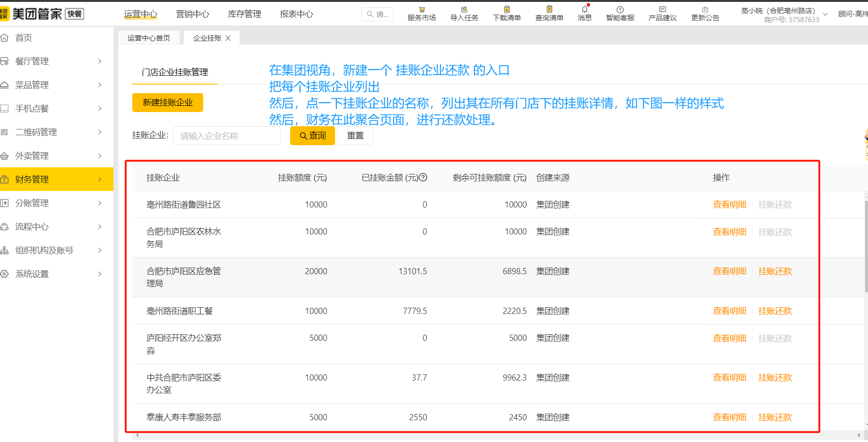Switch to the 营销中心 menu
Screen dimensions: 868x442
(x=192, y=14)
